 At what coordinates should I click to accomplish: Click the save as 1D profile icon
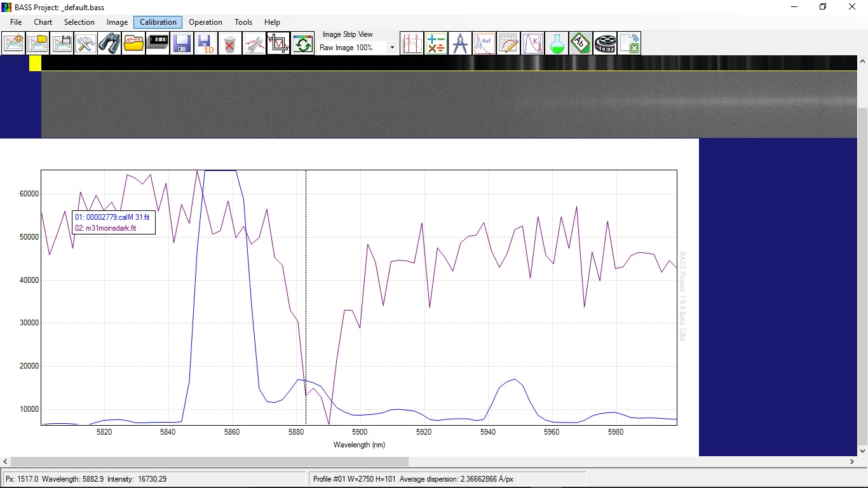click(x=206, y=44)
